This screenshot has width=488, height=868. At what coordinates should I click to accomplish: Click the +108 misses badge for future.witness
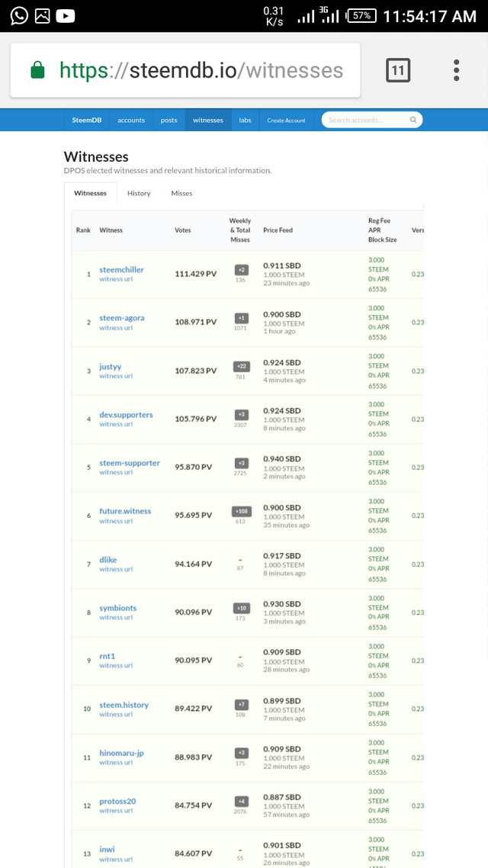point(242,511)
